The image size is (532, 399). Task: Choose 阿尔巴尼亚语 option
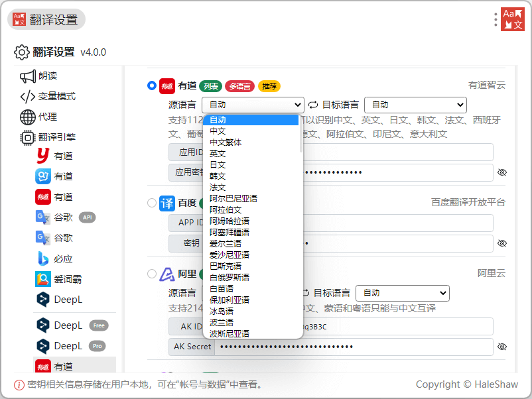251,199
